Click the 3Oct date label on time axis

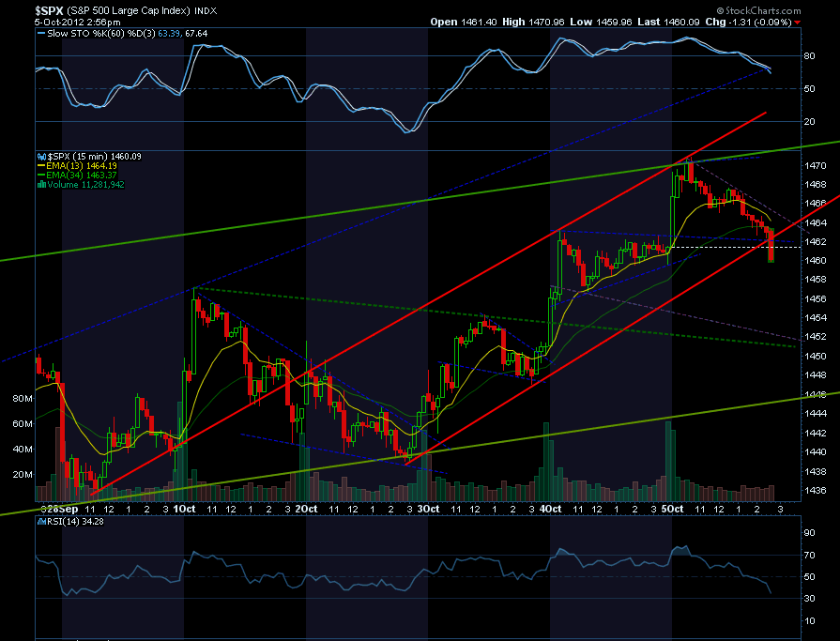coord(428,509)
